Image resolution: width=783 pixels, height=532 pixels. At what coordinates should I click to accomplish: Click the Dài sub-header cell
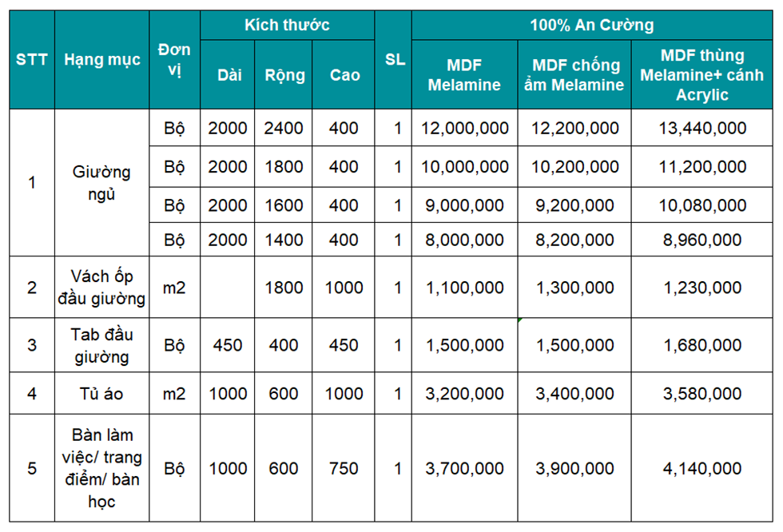click(229, 75)
